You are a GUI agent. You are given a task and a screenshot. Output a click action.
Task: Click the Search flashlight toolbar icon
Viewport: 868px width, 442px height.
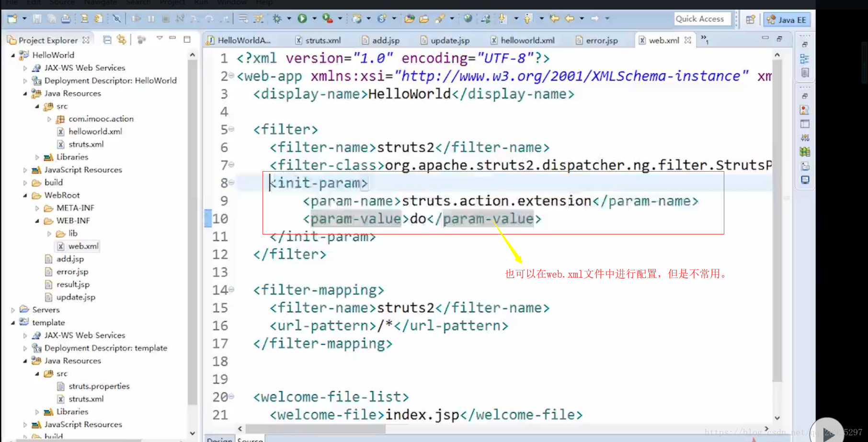[440, 19]
